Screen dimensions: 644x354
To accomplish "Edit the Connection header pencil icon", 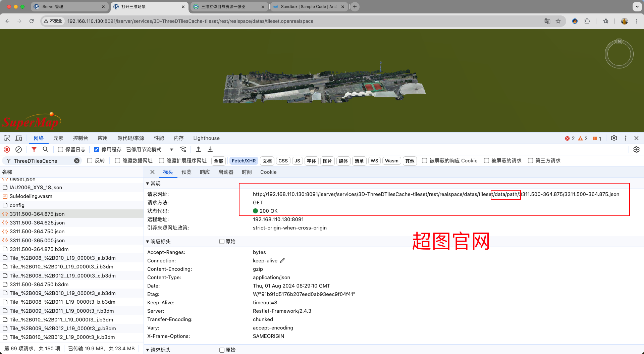I will click(282, 260).
